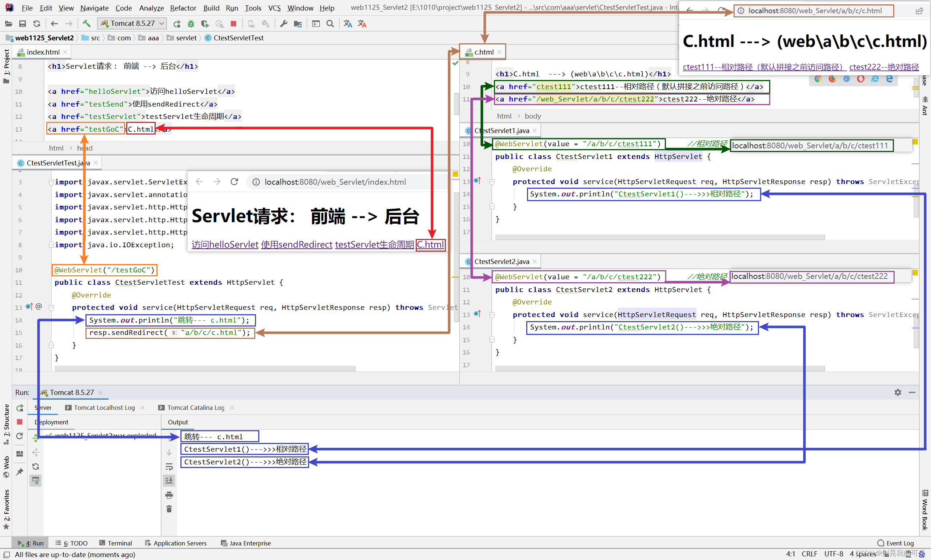This screenshot has height=560, width=931.
Task: Click the red Stop icon in the main toolbar
Action: click(x=233, y=24)
